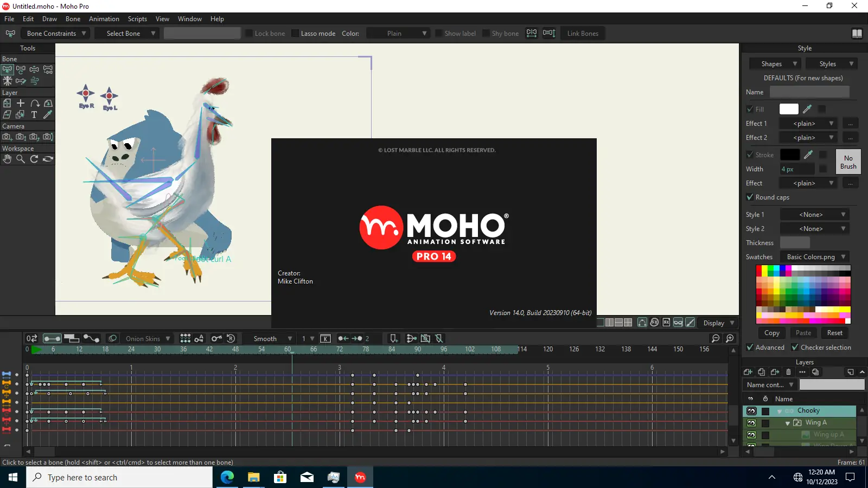Click the No Brush button
868x488 pixels.
pos(848,162)
